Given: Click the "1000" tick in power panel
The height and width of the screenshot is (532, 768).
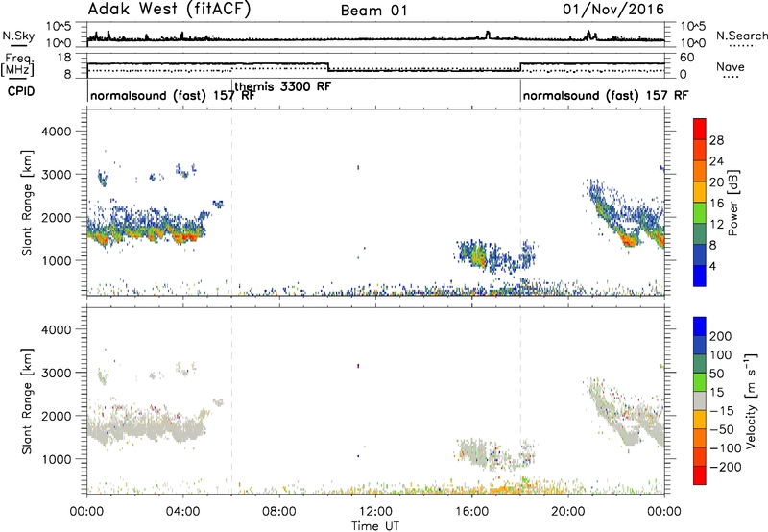Looking at the screenshot, I should (x=57, y=260).
